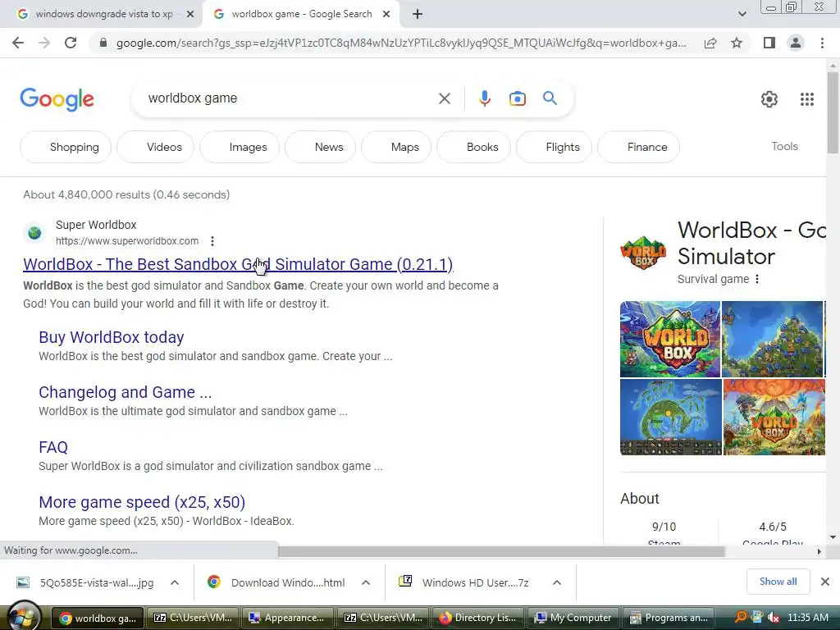
Task: Reload the current page
Action: tap(71, 43)
